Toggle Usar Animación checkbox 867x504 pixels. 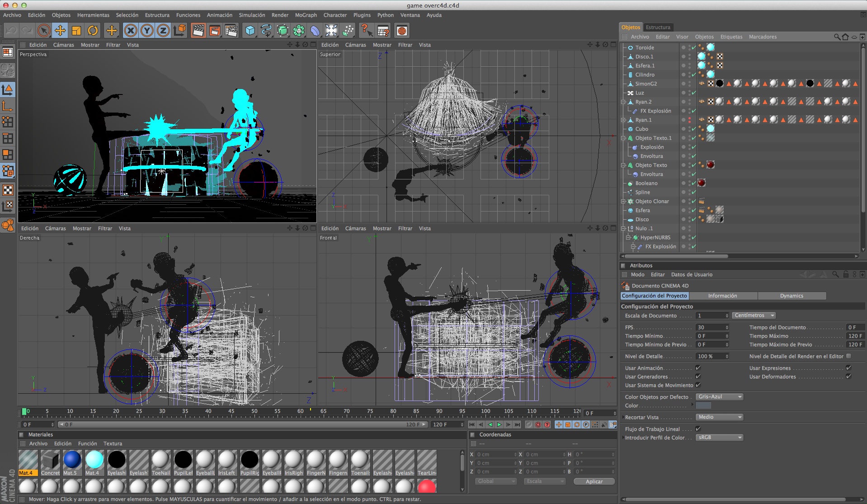698,368
